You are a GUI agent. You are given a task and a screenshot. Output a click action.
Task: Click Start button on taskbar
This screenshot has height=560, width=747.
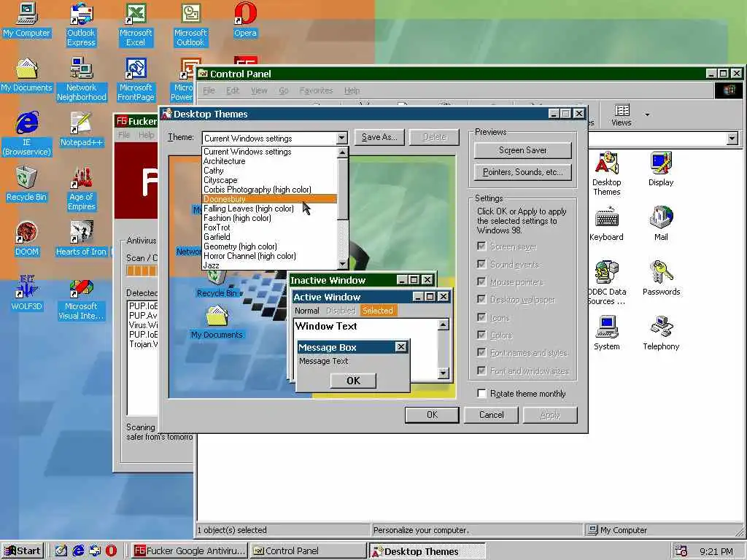click(23, 551)
